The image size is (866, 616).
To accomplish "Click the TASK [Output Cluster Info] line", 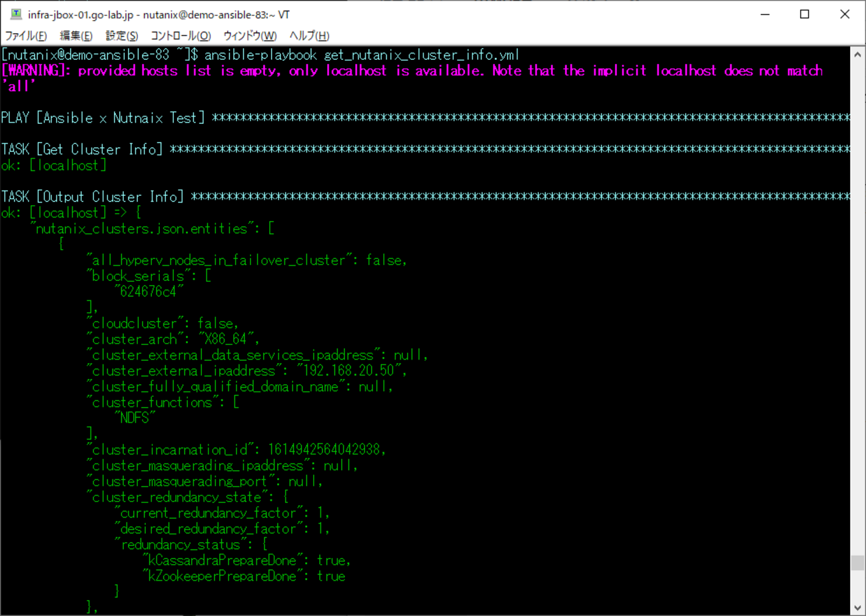I will (x=425, y=196).
